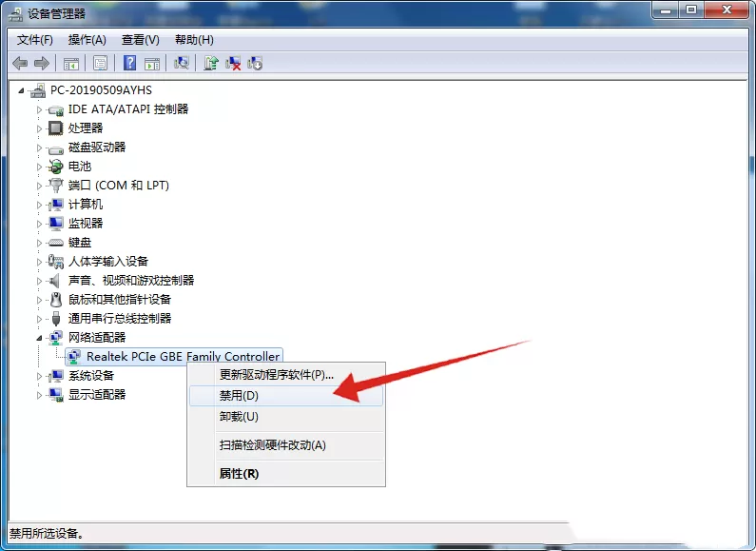Collapse the 网络适配器 node
756x551 pixels.
39,338
